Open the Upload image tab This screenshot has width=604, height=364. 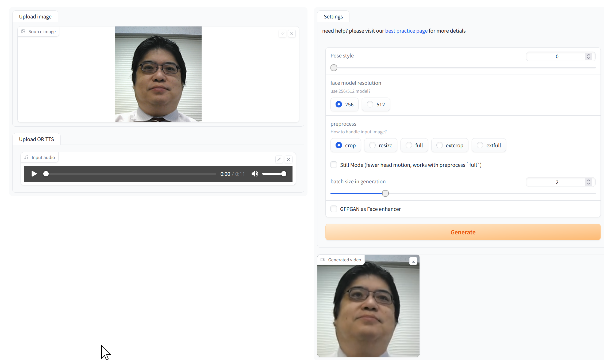pos(35,17)
